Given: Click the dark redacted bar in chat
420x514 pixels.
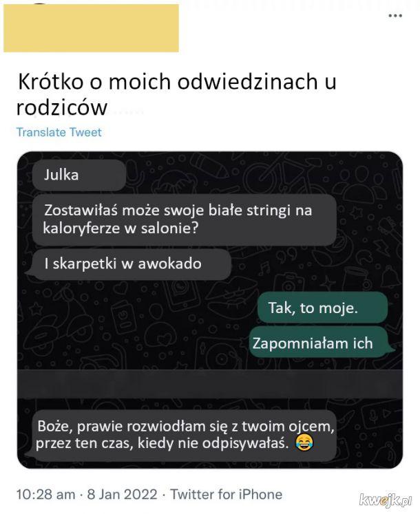Looking at the screenshot, I should point(210,384).
